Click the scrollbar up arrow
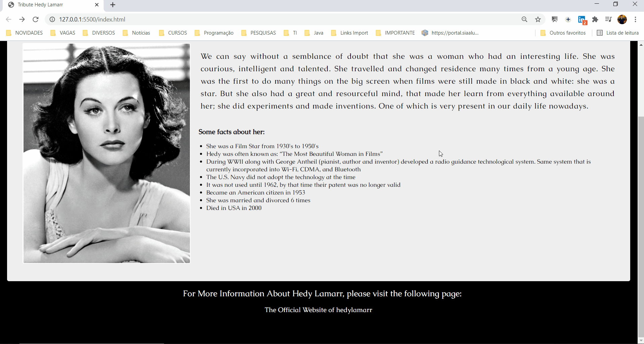This screenshot has width=644, height=344. [x=641, y=45]
